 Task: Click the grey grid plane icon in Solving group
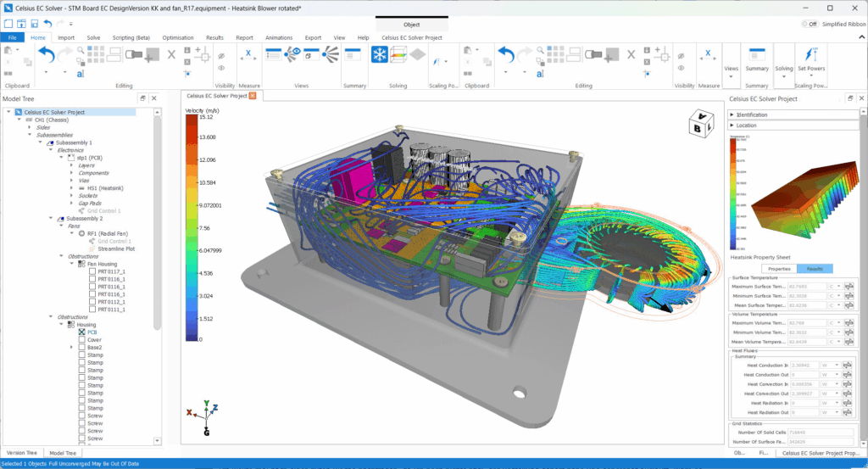[417, 54]
